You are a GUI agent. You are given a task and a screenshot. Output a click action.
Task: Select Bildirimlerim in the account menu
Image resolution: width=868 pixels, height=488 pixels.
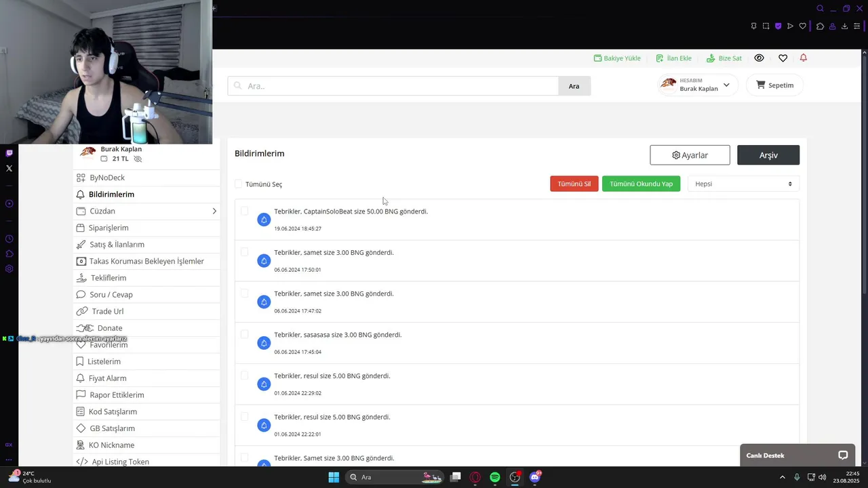[x=146, y=195]
